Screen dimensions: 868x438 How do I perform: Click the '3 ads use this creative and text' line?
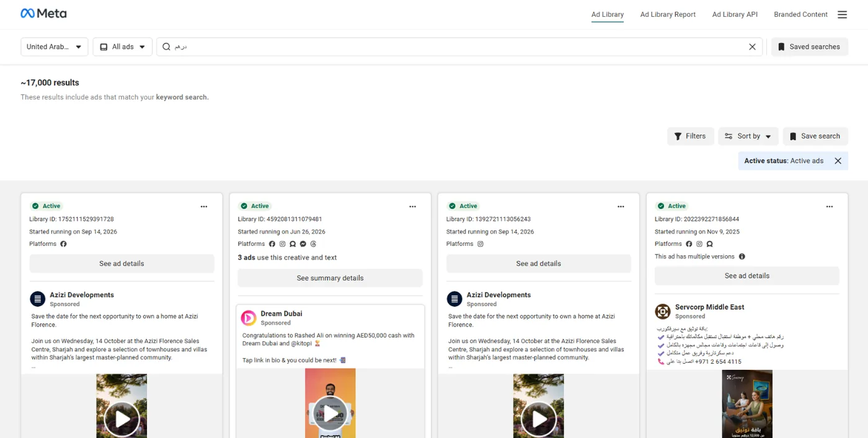coord(288,258)
